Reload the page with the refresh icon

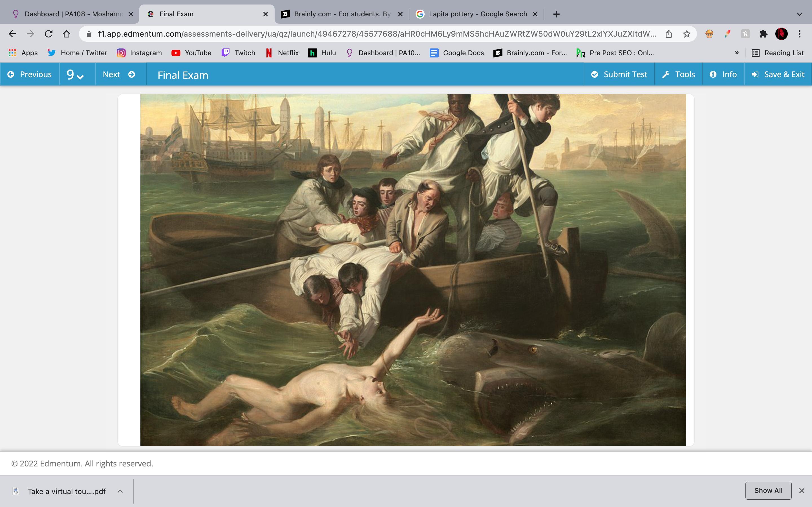[49, 34]
